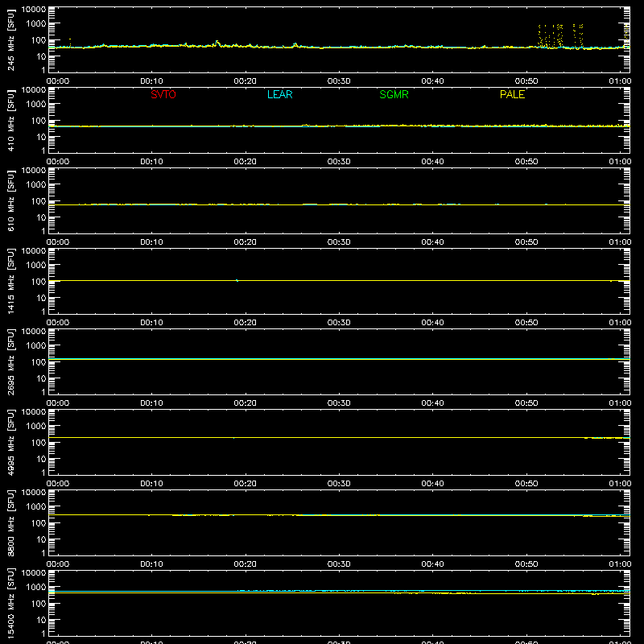
Task: Click the 00:00 tick below 1415 MHz plot
Action: (x=58, y=323)
